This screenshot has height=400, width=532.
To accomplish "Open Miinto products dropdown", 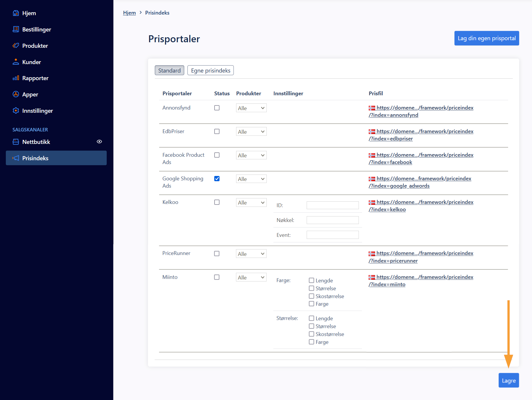I will (x=251, y=277).
